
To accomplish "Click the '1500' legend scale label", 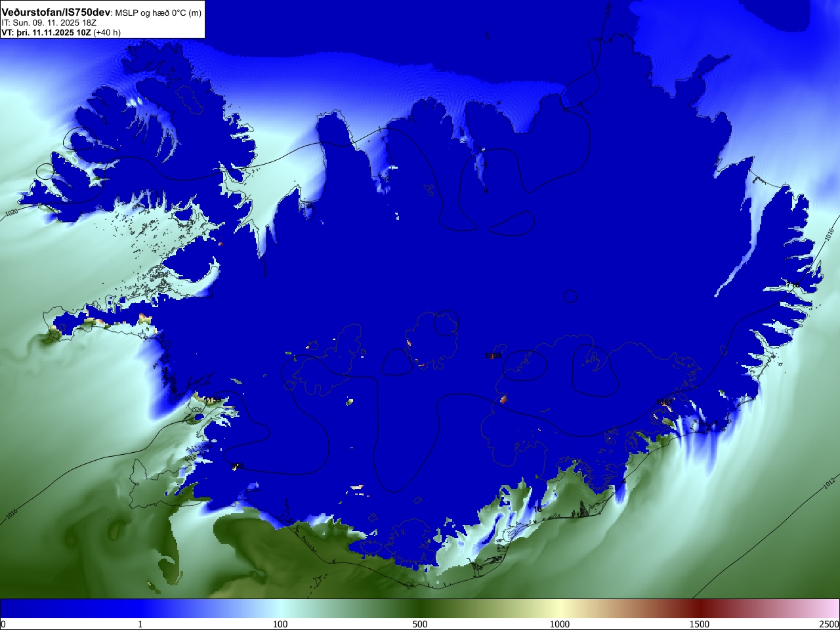I will pos(700,624).
